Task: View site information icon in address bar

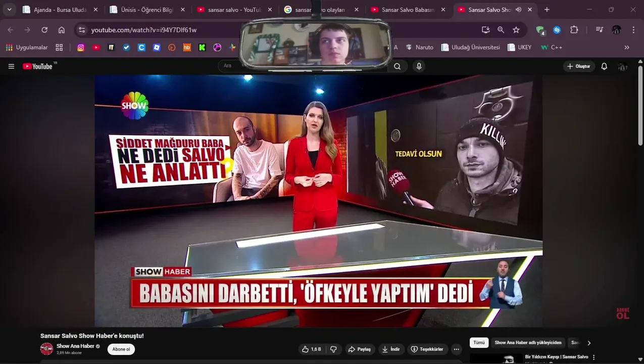Action: (82, 30)
